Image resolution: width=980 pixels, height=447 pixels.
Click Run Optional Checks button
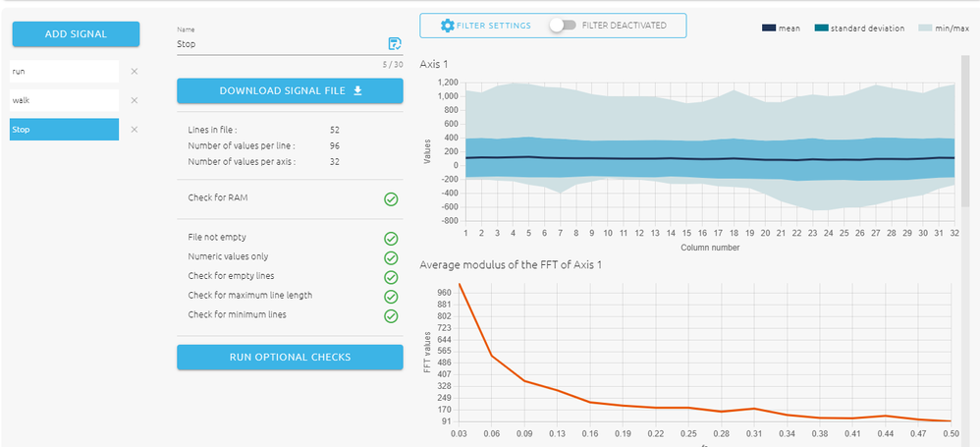(290, 357)
